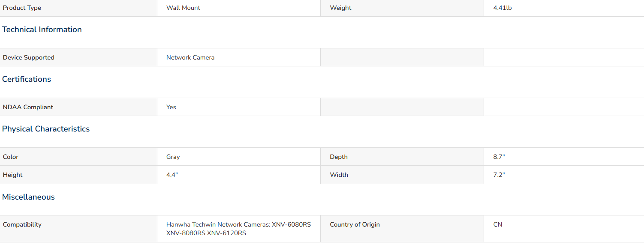Select the Height value 4.4"
Image resolution: width=644 pixels, height=245 pixels.
pyautogui.click(x=172, y=175)
